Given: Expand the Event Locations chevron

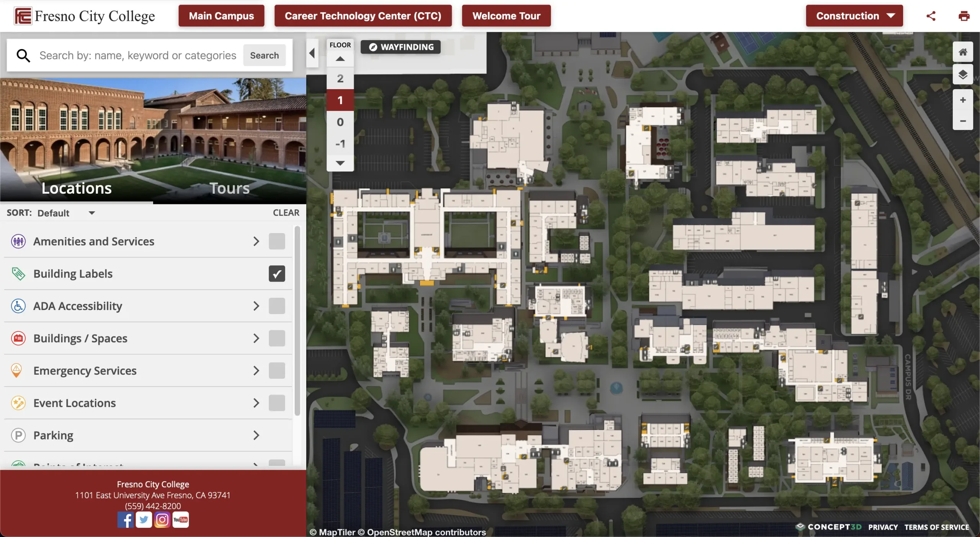Looking at the screenshot, I should click(256, 403).
